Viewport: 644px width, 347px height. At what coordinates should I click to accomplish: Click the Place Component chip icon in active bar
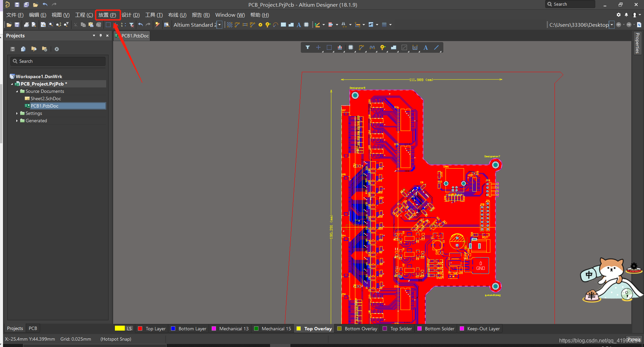[x=351, y=48]
